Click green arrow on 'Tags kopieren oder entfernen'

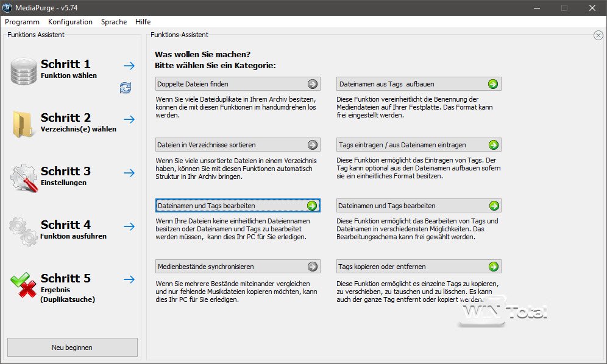[493, 267]
